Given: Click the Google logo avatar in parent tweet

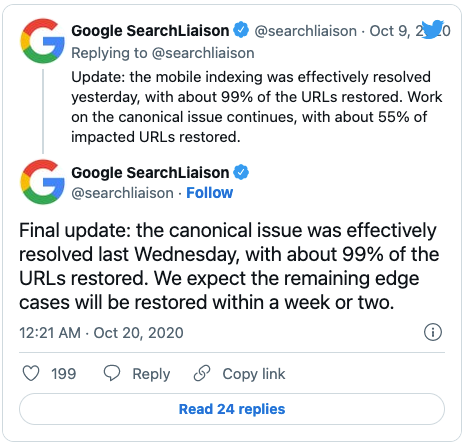Looking at the screenshot, I should click(x=42, y=41).
